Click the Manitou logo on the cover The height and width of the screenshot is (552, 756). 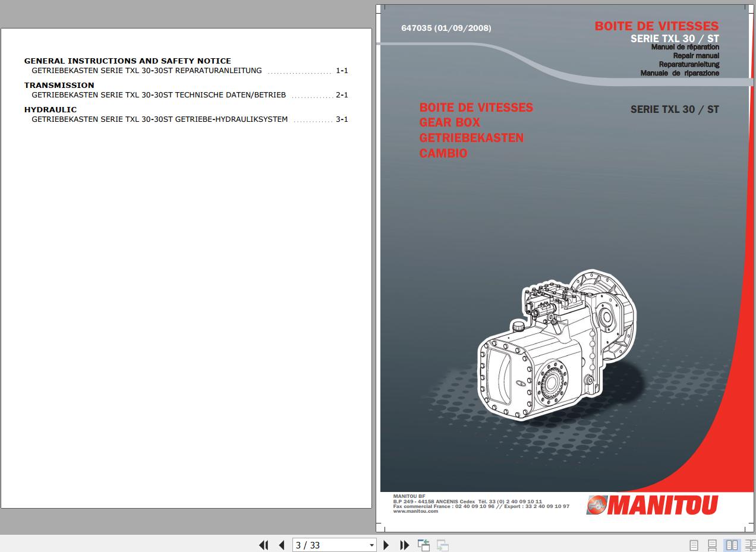652,505
